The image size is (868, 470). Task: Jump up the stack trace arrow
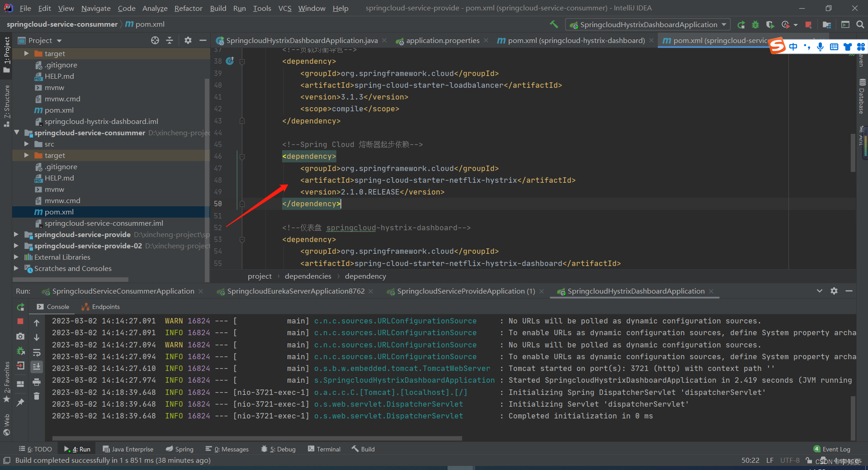click(x=37, y=323)
